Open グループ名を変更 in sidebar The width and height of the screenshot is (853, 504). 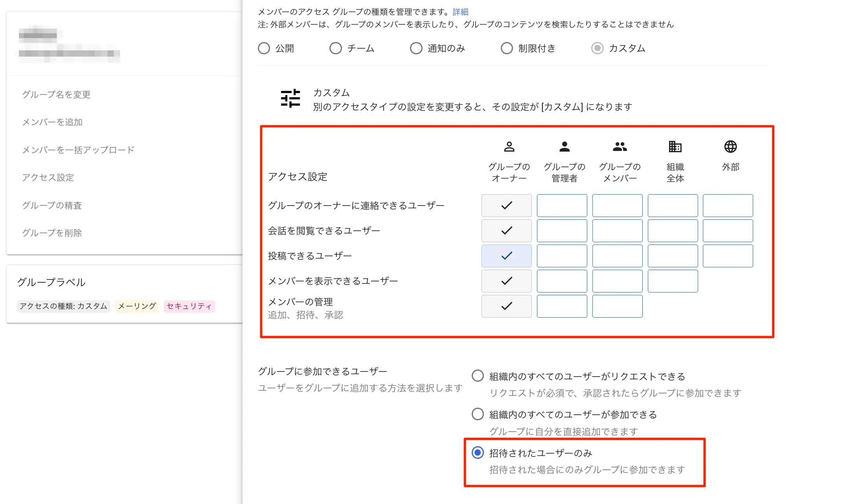(x=56, y=94)
